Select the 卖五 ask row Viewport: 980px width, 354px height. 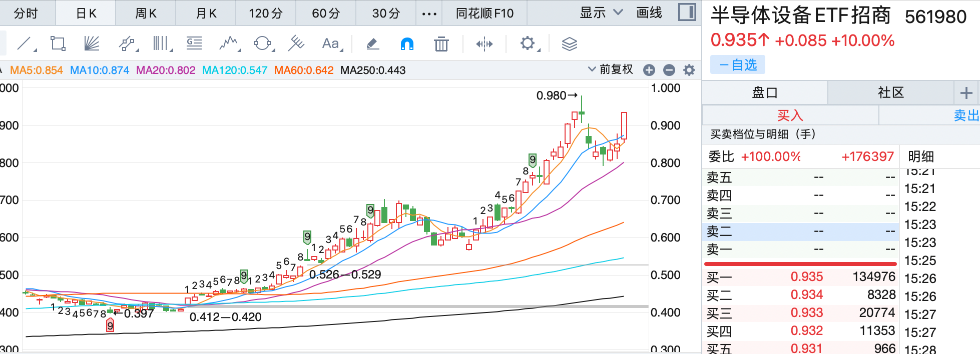point(801,177)
